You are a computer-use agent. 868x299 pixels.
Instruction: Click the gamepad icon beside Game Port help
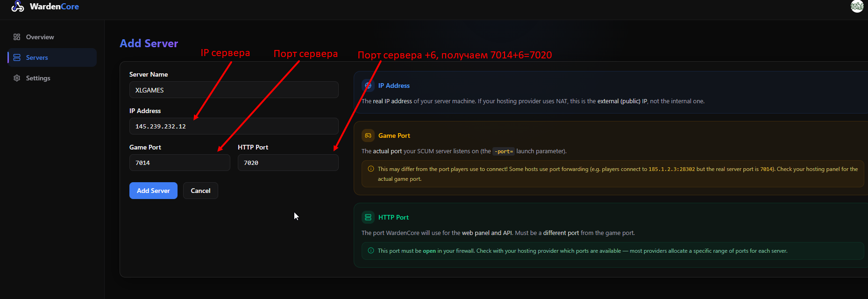coord(368,135)
